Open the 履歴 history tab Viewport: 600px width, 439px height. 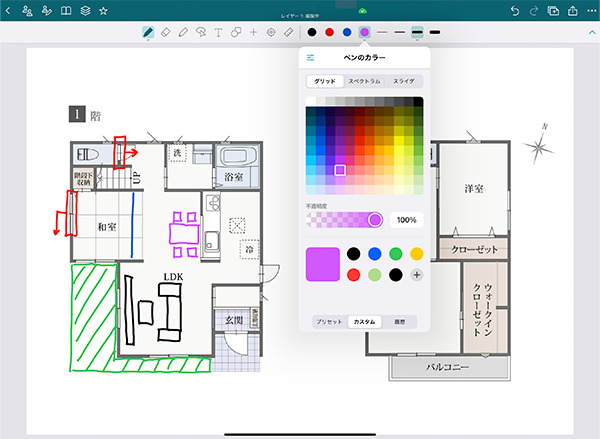tap(399, 322)
